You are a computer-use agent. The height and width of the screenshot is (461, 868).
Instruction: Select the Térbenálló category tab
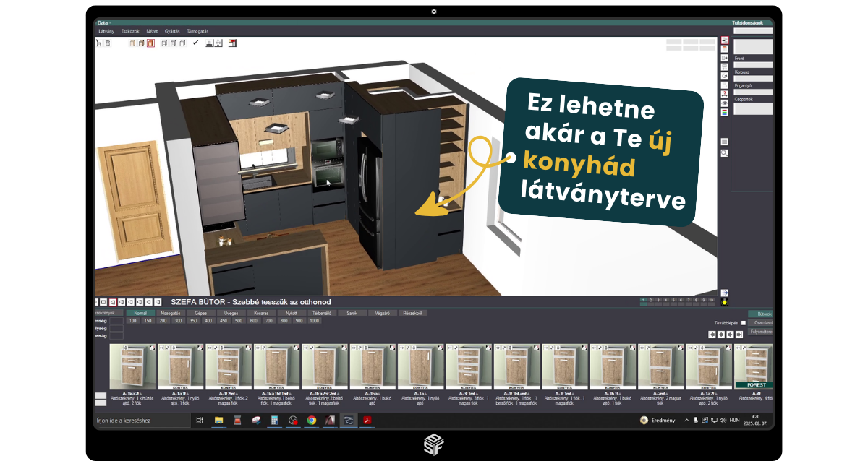tap(322, 314)
